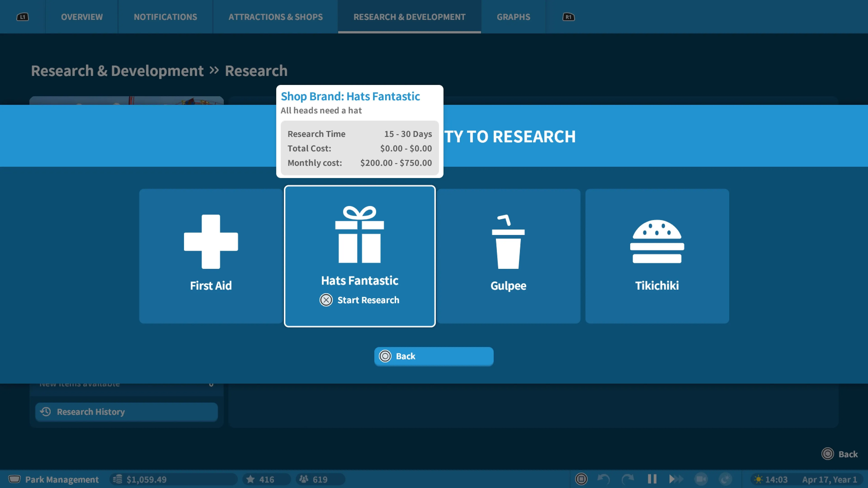Click the redo arrow icon

coord(627,479)
